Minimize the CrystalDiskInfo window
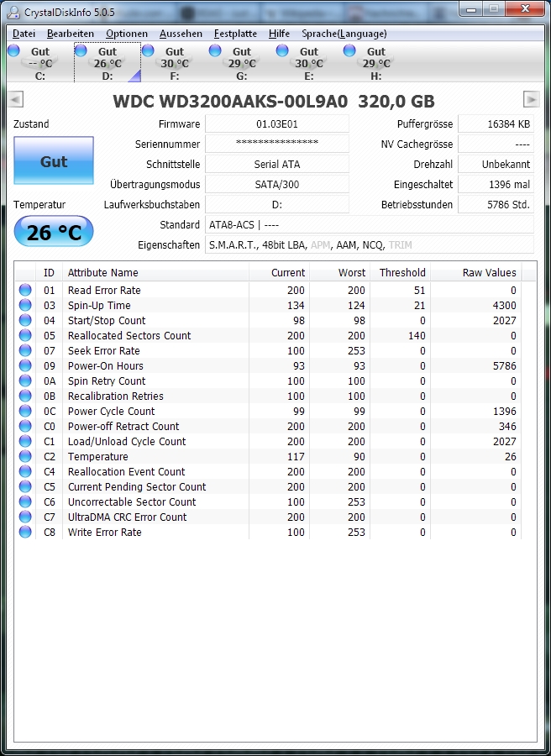Viewport: 551px width, 756px height. [x=471, y=9]
